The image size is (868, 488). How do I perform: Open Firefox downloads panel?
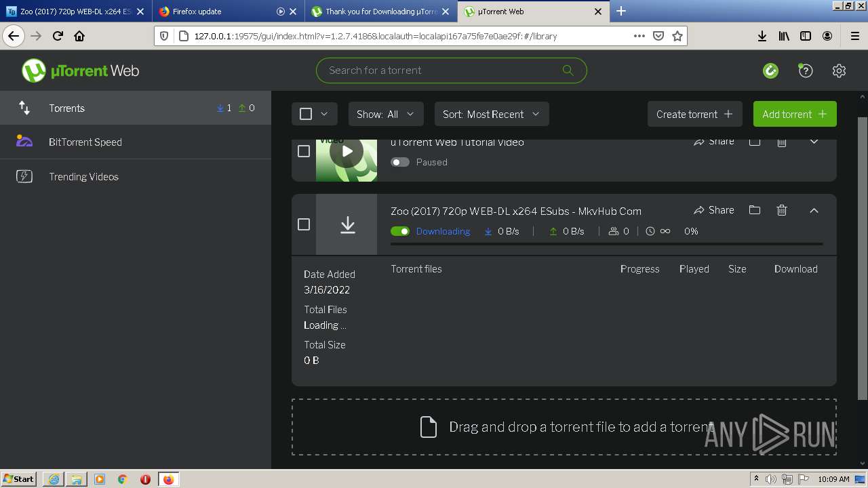point(762,36)
